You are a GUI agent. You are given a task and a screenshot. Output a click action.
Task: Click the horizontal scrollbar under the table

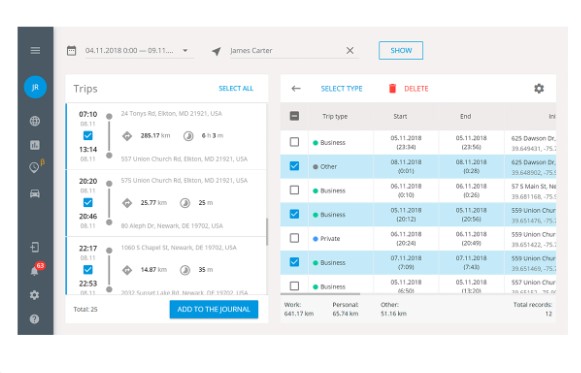coord(320,294)
